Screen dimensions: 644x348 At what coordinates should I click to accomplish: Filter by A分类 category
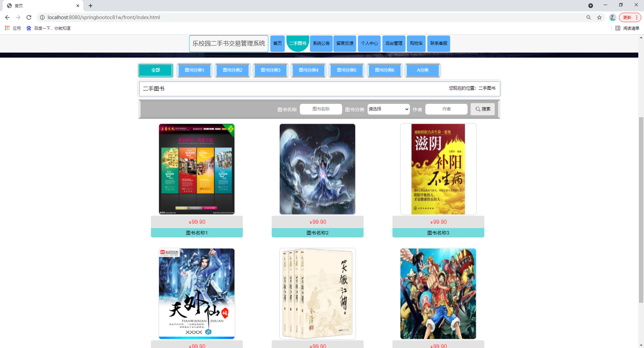423,70
